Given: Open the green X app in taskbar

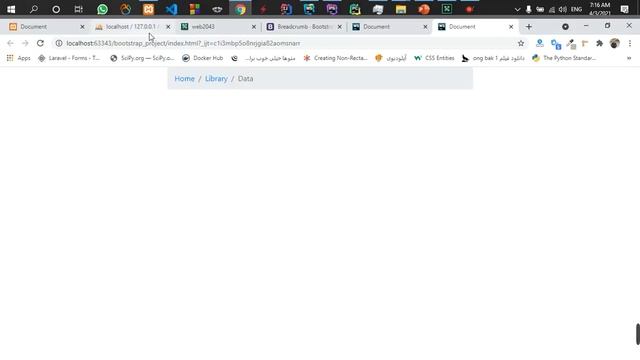Looking at the screenshot, I should [447, 9].
